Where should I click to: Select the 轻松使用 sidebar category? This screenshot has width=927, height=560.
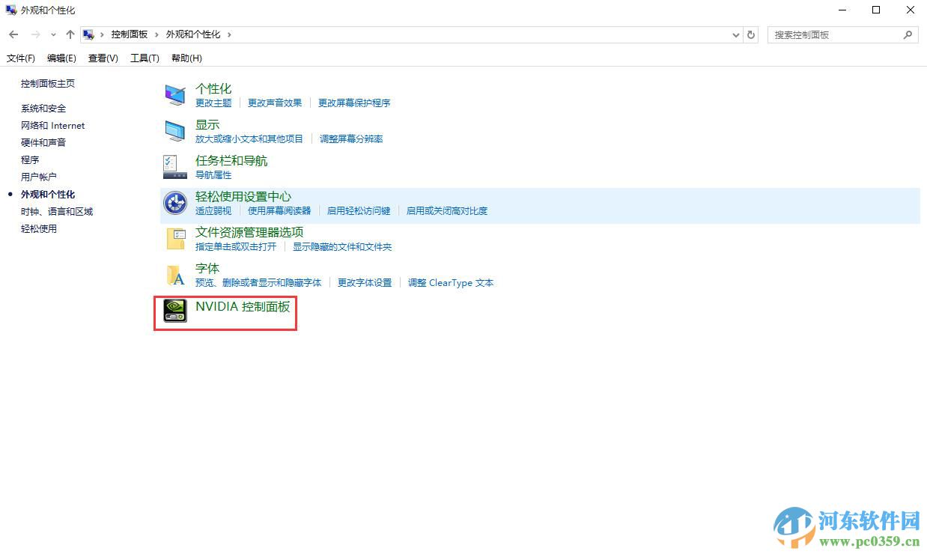(39, 228)
